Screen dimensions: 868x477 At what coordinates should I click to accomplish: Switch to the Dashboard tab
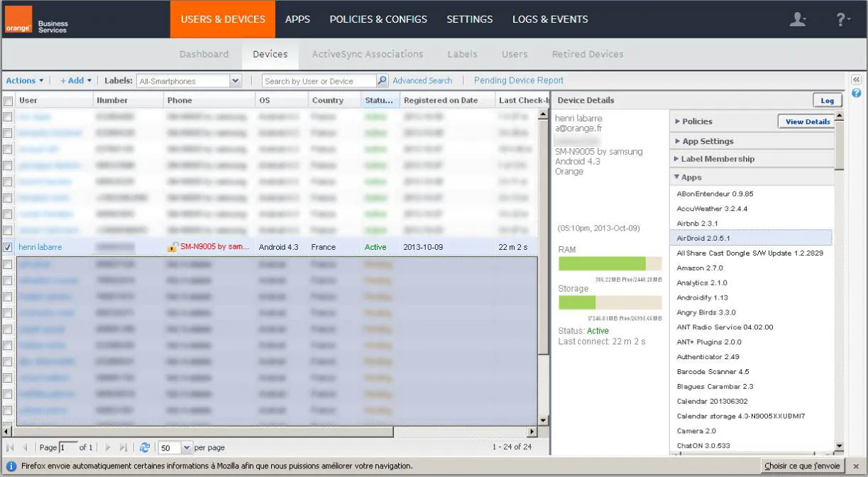[x=204, y=54]
